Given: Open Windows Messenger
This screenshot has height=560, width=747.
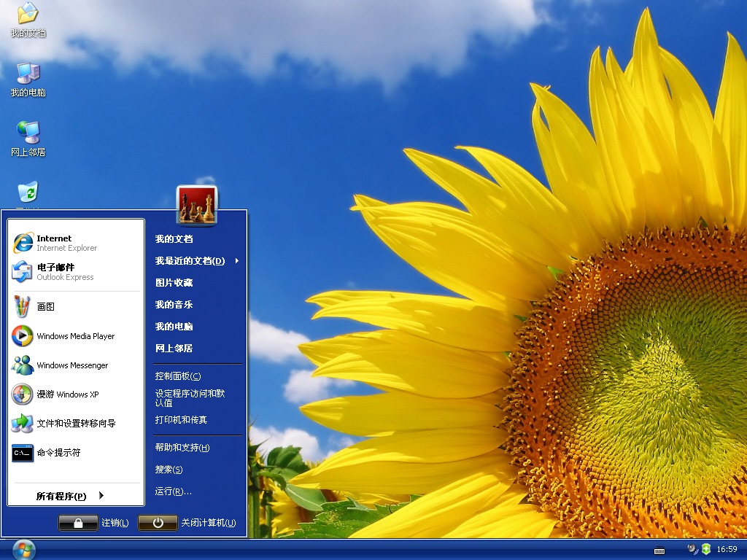Looking at the screenshot, I should (71, 365).
